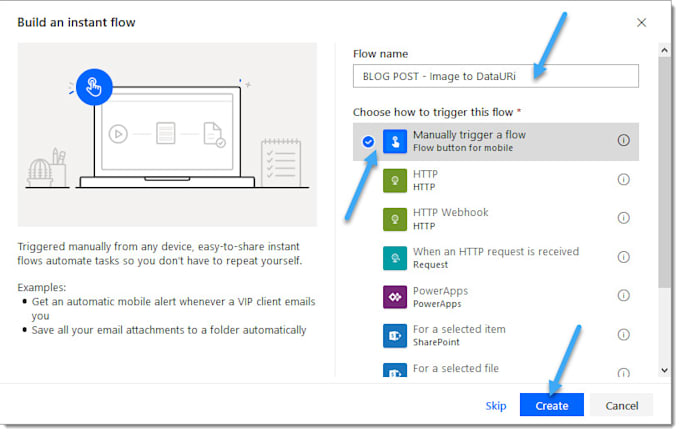
Task: Pick the SharePoint For a selected item icon
Action: (x=395, y=336)
